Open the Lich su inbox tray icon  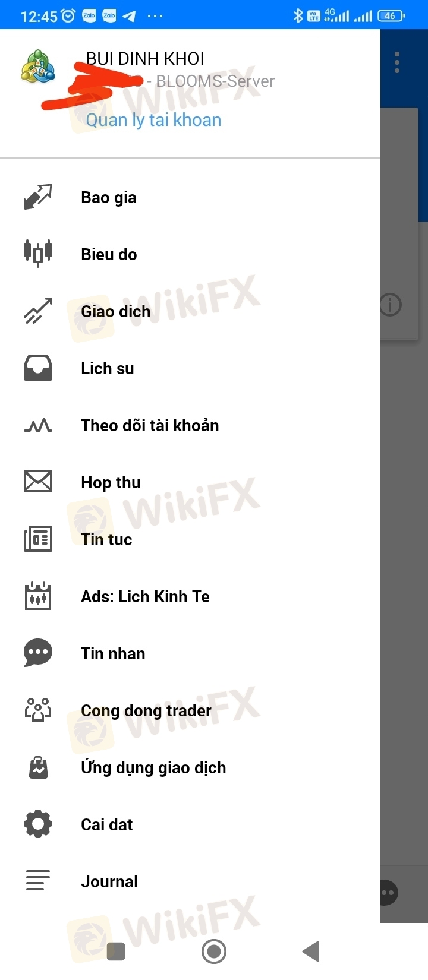point(38,368)
